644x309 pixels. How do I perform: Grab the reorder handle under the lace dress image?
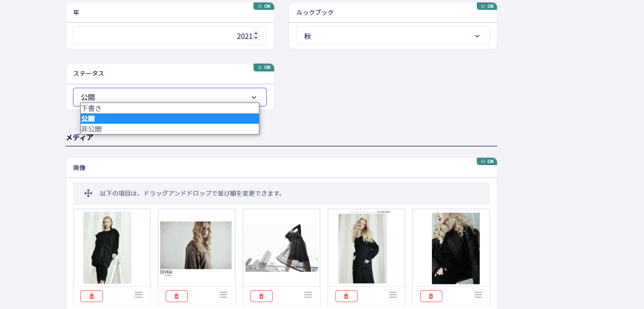pos(308,295)
